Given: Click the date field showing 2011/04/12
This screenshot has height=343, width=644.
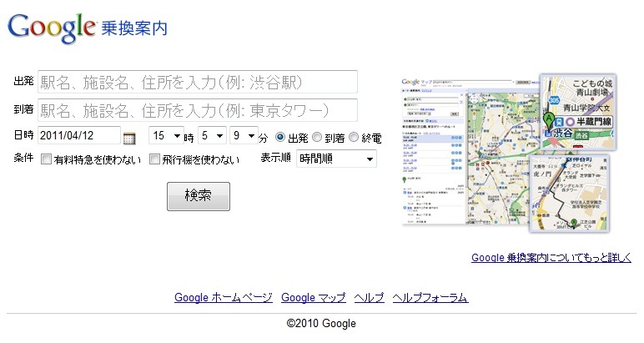Looking at the screenshot, I should [x=79, y=135].
